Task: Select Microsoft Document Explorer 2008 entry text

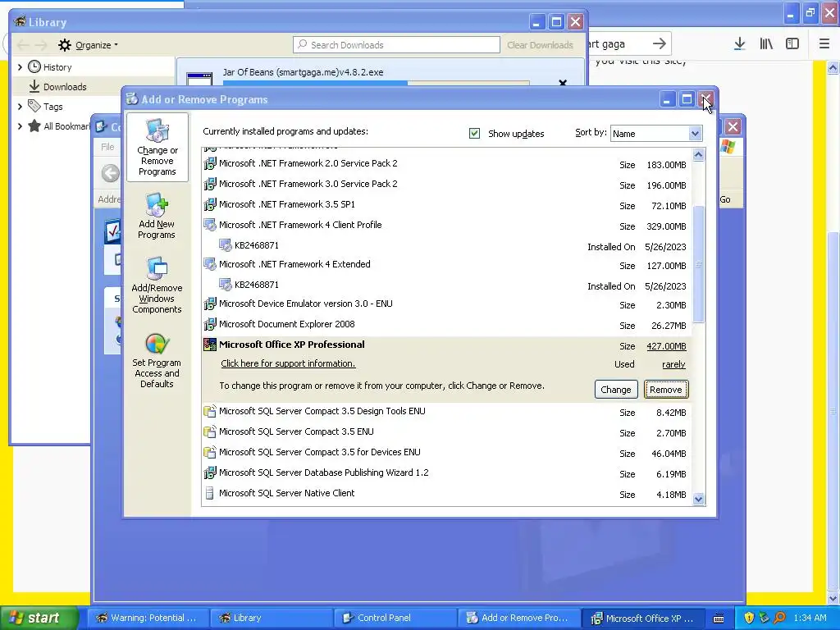Action: tap(286, 324)
